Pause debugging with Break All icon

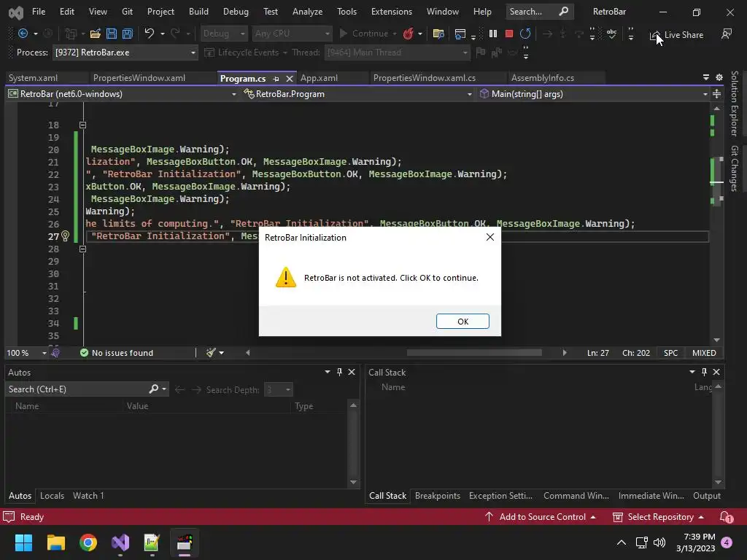(x=493, y=34)
